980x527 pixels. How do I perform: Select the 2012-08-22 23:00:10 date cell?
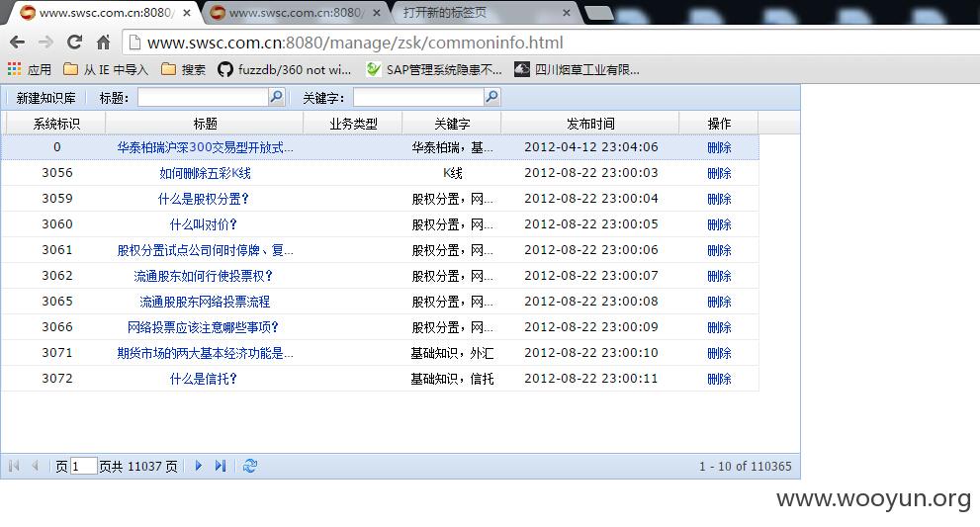click(590, 353)
